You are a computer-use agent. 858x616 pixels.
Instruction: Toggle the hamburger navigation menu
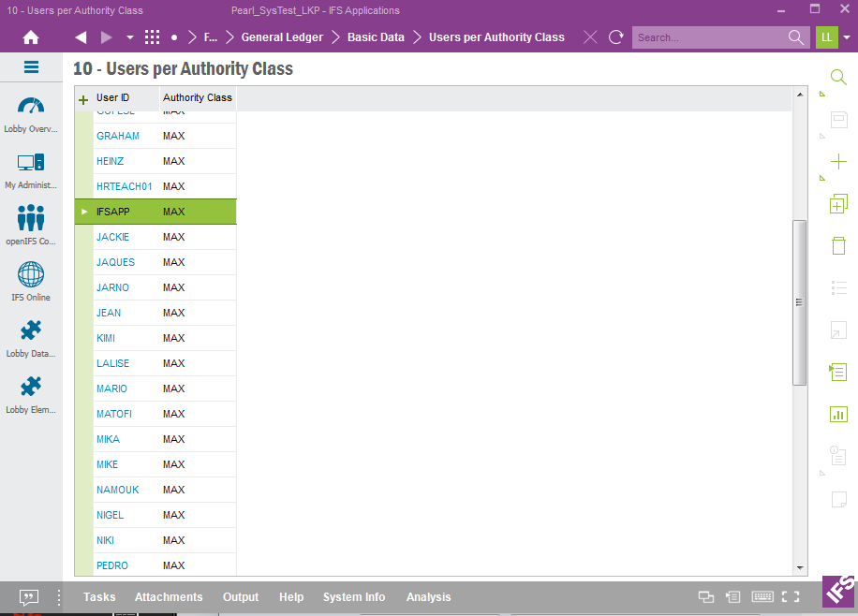[31, 67]
